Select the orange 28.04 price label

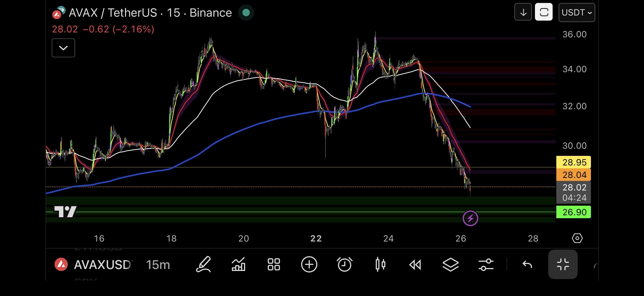point(573,175)
